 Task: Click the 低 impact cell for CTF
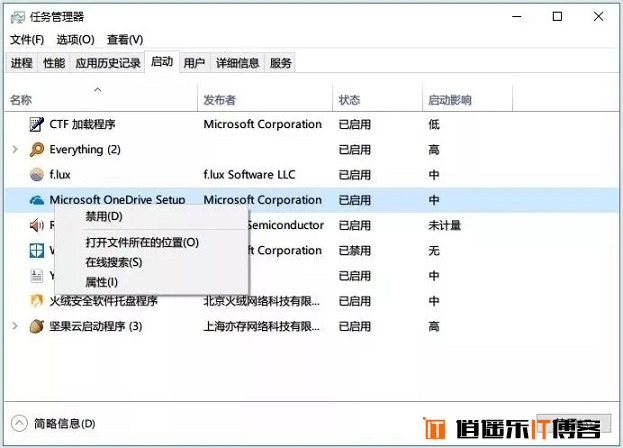click(x=434, y=124)
